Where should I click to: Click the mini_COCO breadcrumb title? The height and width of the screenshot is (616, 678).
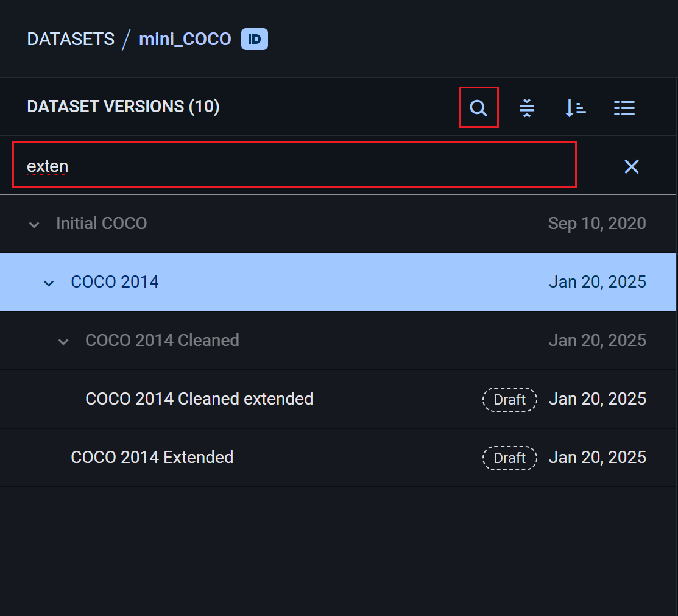tap(185, 38)
